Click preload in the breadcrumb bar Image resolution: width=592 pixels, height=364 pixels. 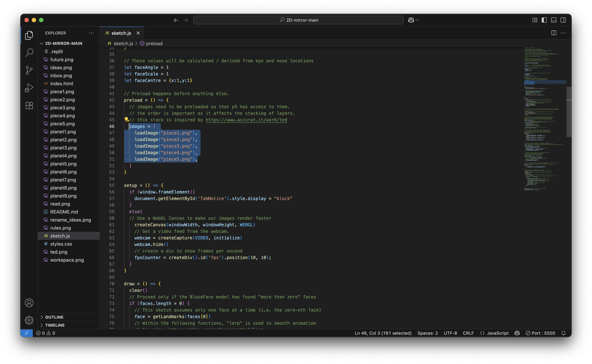click(154, 44)
